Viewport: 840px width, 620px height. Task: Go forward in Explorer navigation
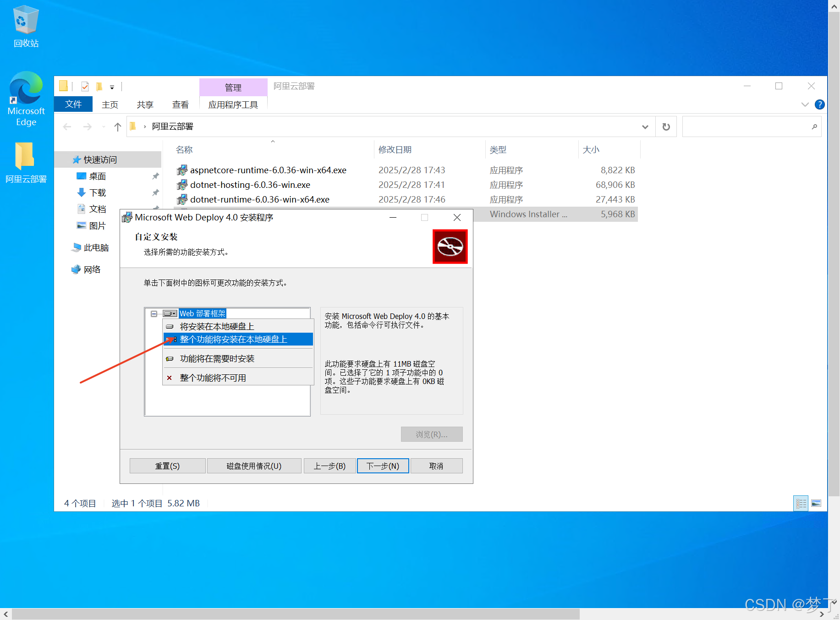88,127
